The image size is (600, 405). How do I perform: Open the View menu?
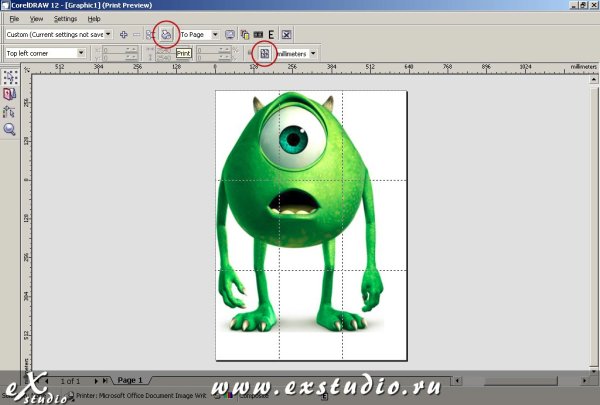pyautogui.click(x=36, y=19)
